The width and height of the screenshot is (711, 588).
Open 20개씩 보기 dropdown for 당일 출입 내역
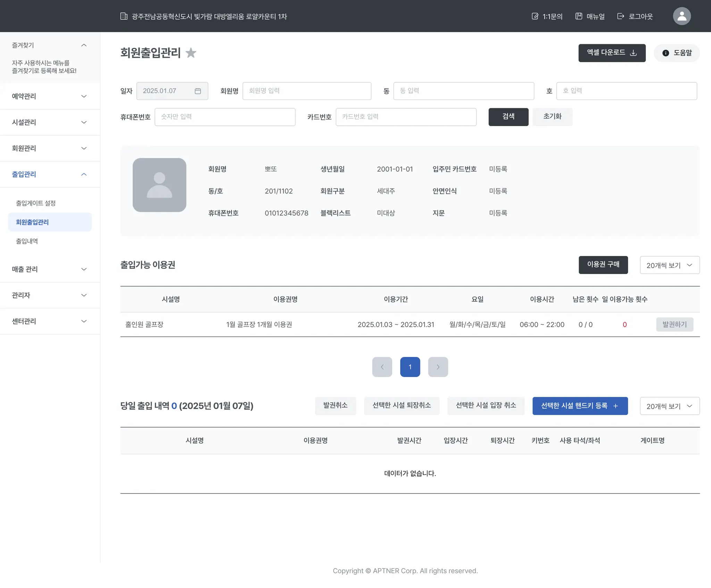669,406
